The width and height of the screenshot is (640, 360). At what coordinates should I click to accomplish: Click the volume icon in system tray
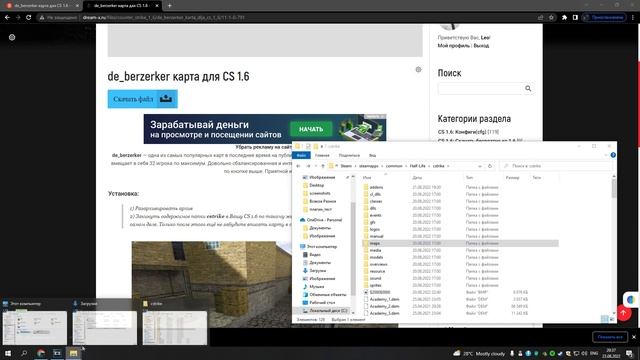pyautogui.click(x=585, y=353)
